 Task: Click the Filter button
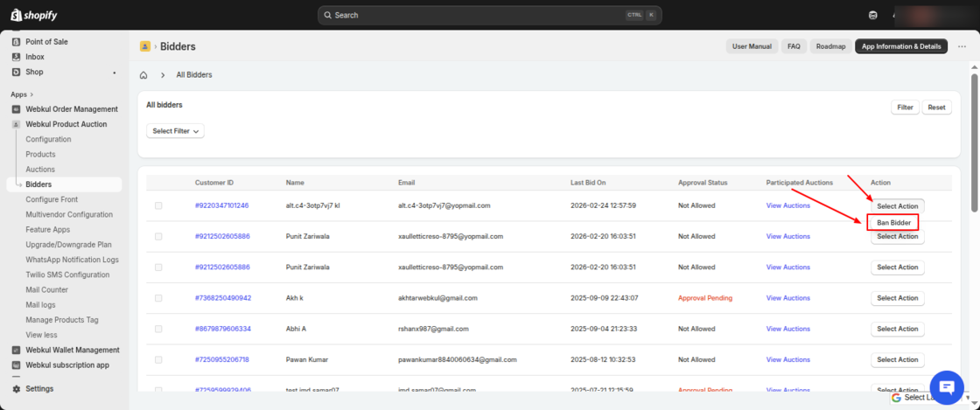point(905,108)
